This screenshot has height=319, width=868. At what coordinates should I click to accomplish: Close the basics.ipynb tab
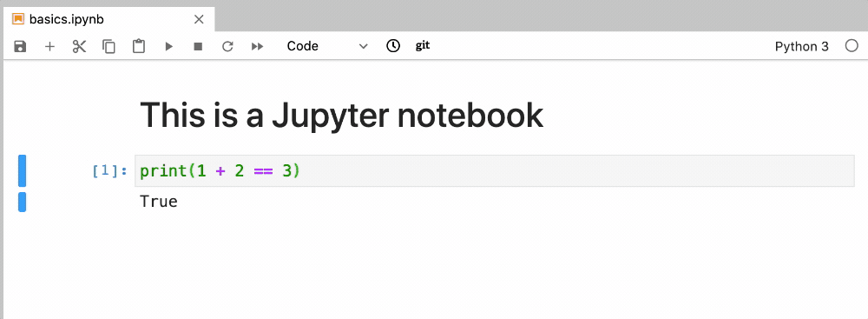[x=200, y=19]
